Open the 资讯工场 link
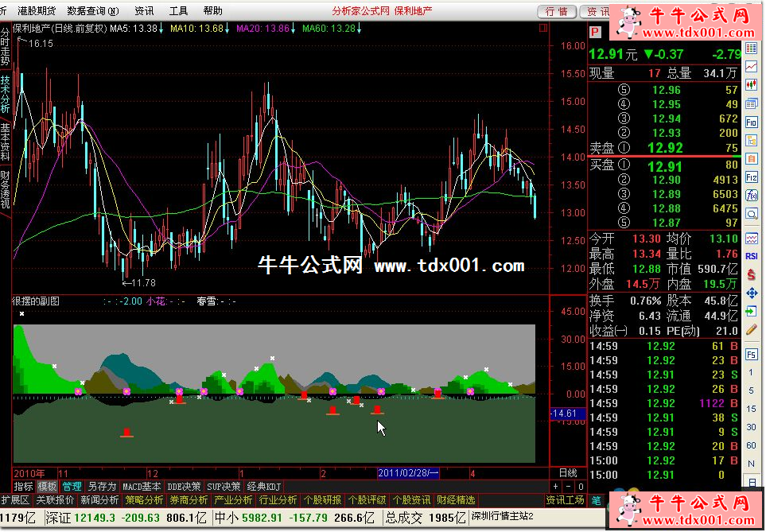766x532 pixels. [565, 500]
